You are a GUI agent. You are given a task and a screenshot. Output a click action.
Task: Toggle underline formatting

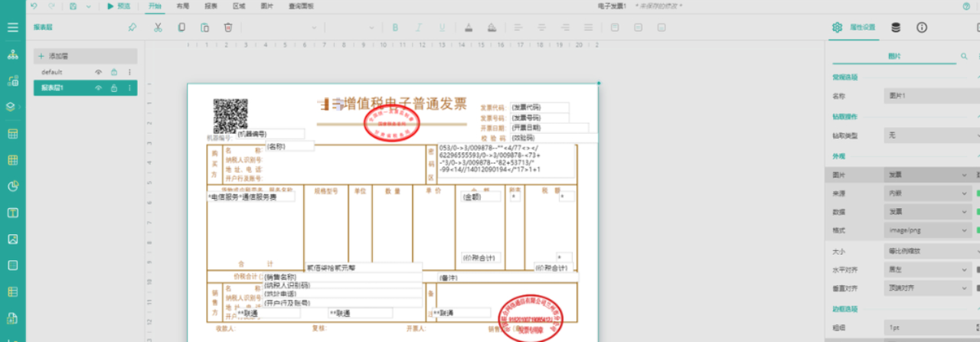tap(443, 28)
